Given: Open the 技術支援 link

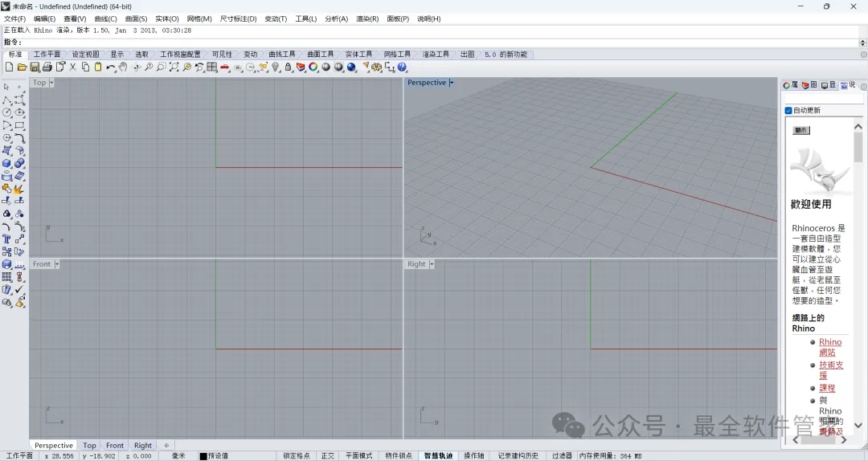Looking at the screenshot, I should click(x=831, y=370).
